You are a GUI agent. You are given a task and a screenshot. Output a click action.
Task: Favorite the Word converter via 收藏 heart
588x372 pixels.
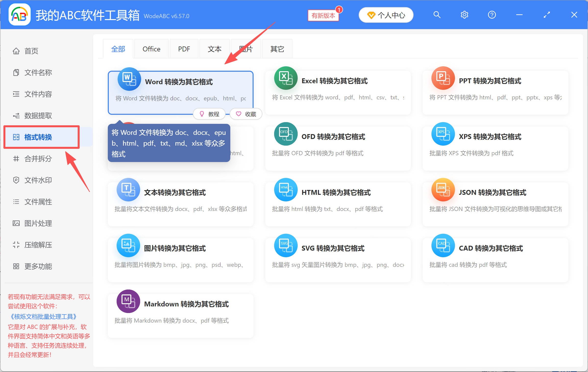pyautogui.click(x=246, y=114)
